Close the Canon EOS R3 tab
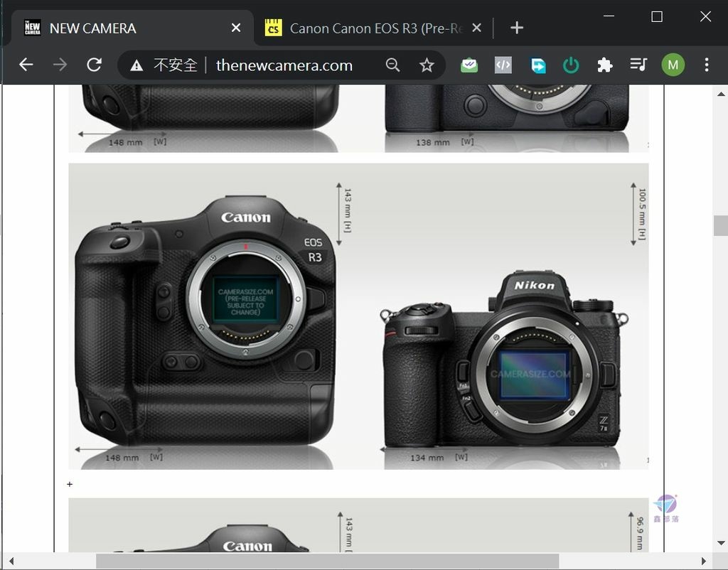This screenshot has height=570, width=728. click(x=476, y=28)
